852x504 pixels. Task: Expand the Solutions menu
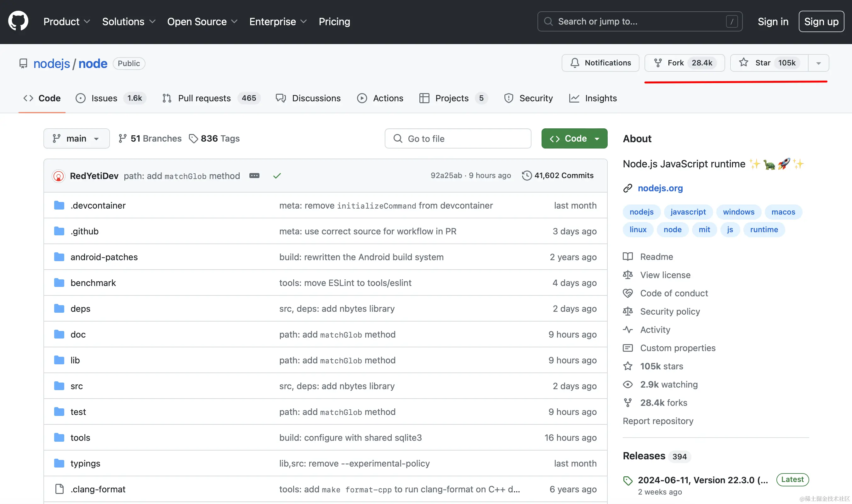[x=129, y=21]
